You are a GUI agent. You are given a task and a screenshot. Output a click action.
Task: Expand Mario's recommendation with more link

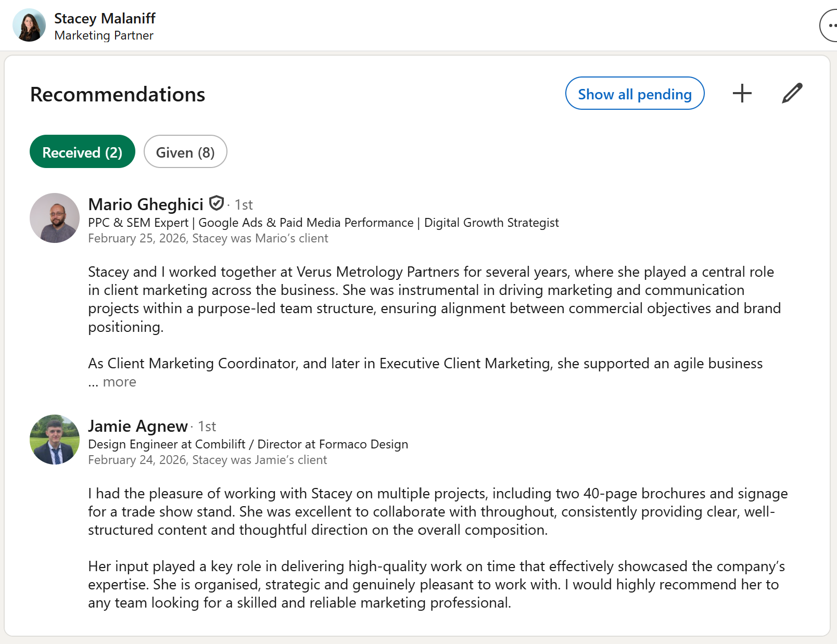pyautogui.click(x=119, y=382)
